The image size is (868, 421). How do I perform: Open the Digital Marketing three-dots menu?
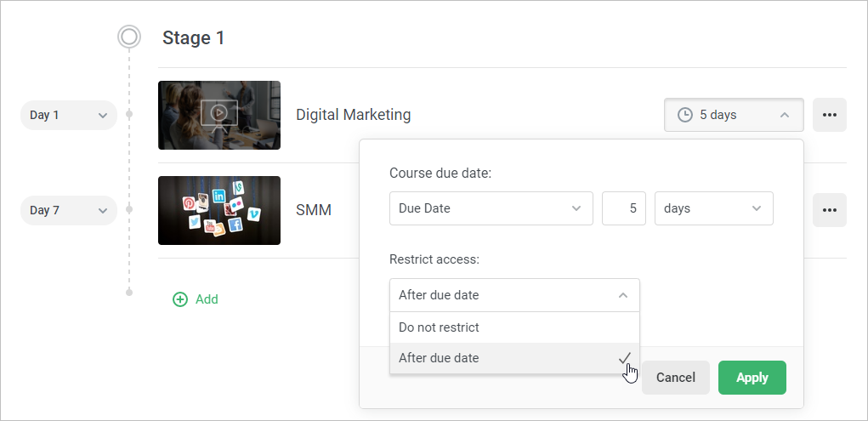coord(829,115)
